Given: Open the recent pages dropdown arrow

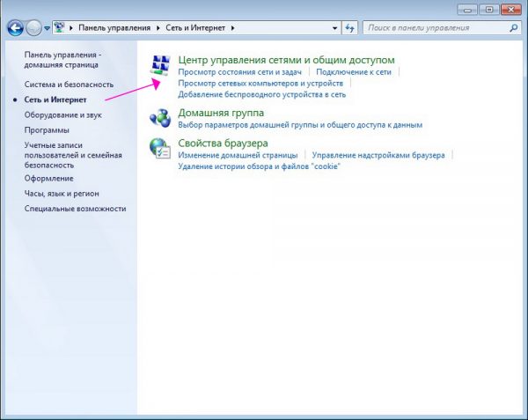Looking at the screenshot, I should click(x=48, y=28).
